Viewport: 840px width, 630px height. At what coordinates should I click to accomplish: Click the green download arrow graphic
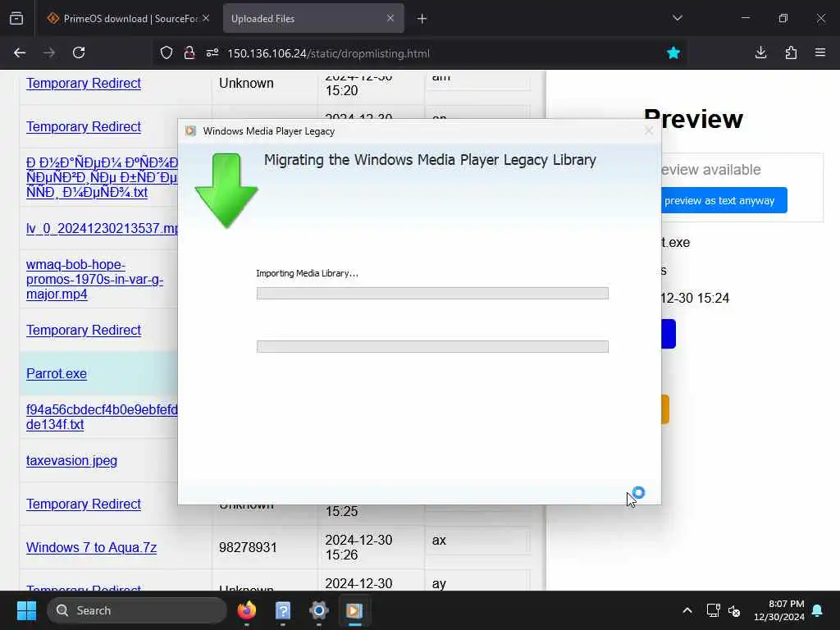pos(226,190)
